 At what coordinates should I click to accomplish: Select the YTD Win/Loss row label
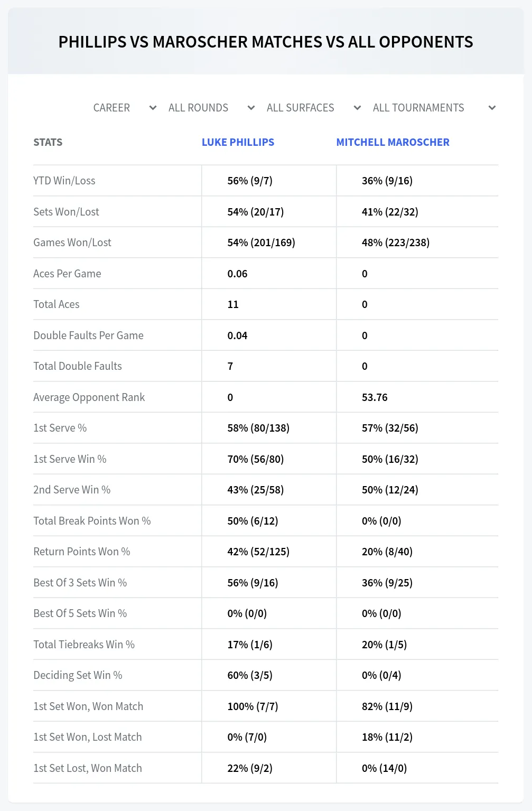click(x=64, y=181)
